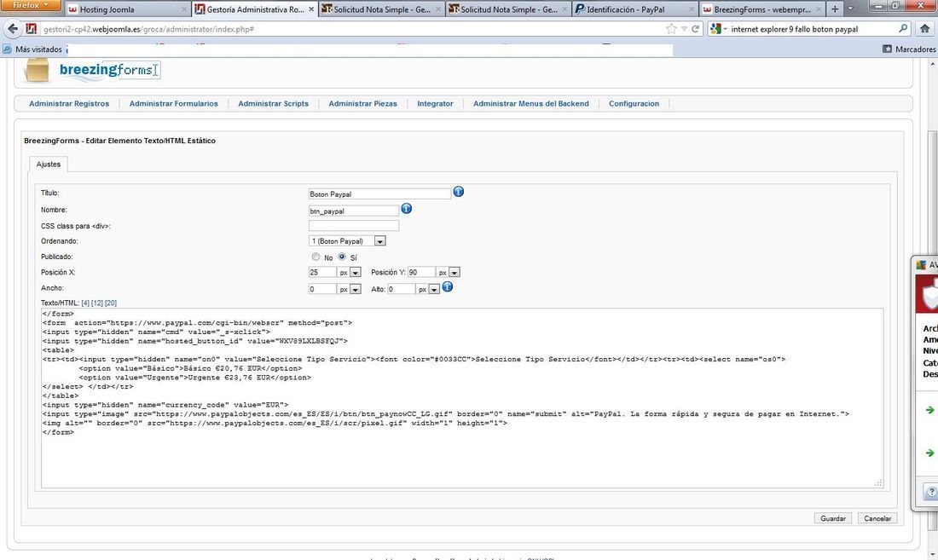Click the info icon next to Título field
Viewport: 938px width, 560px height.
(458, 192)
